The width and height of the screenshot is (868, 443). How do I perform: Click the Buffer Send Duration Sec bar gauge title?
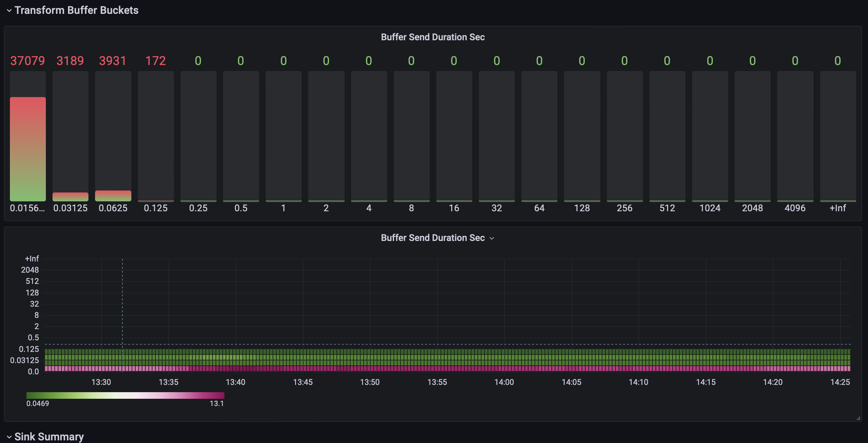pos(433,37)
